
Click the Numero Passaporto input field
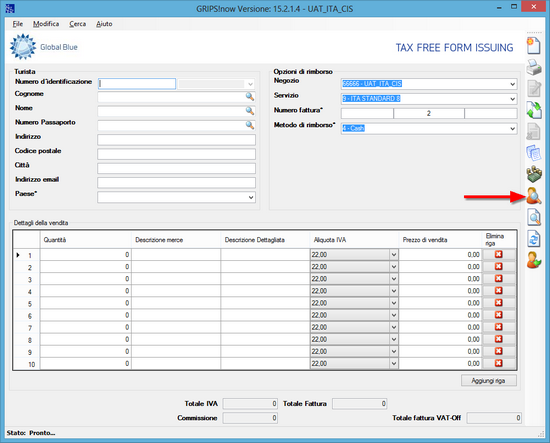tap(176, 125)
